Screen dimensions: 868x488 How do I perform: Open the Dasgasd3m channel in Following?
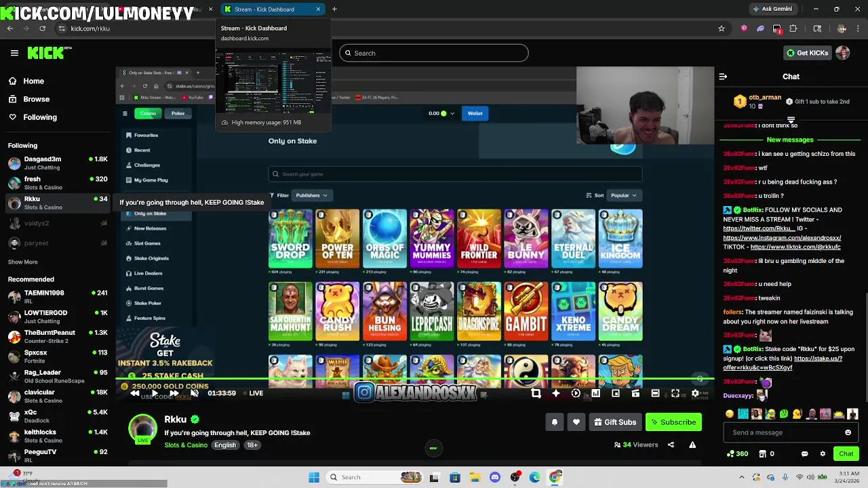pyautogui.click(x=58, y=163)
